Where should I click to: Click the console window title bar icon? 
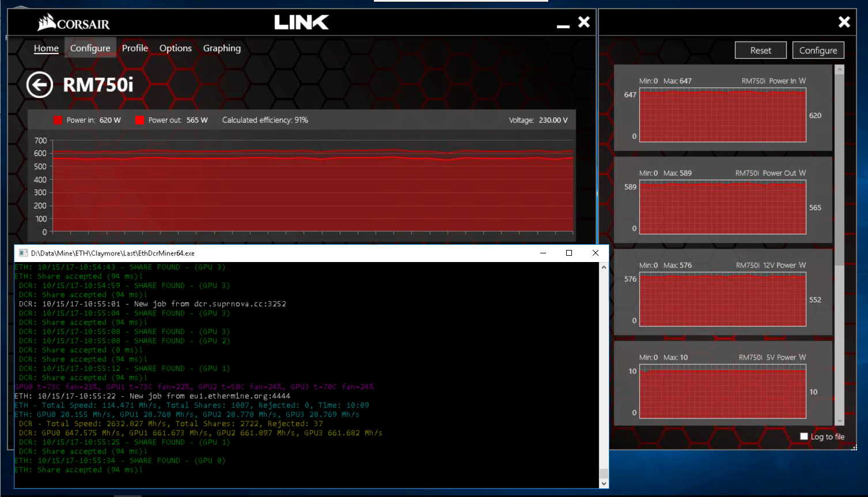coord(23,253)
